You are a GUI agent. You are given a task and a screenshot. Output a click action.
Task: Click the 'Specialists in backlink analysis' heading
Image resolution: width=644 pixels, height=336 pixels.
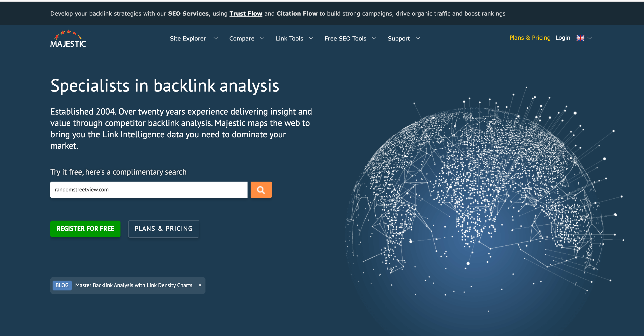coord(165,86)
